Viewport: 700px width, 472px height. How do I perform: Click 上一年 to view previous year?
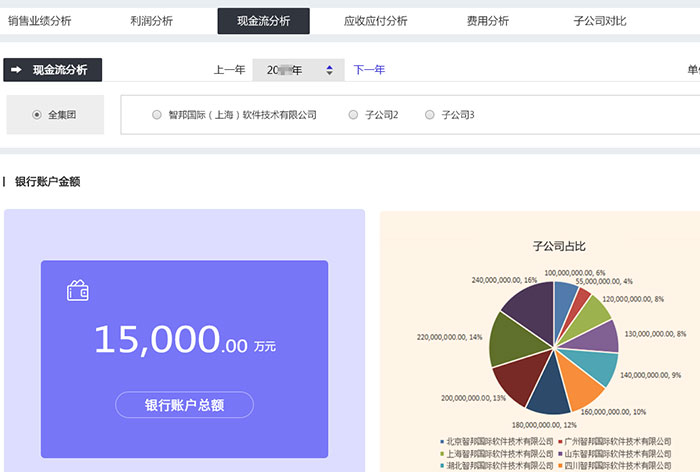click(x=229, y=70)
